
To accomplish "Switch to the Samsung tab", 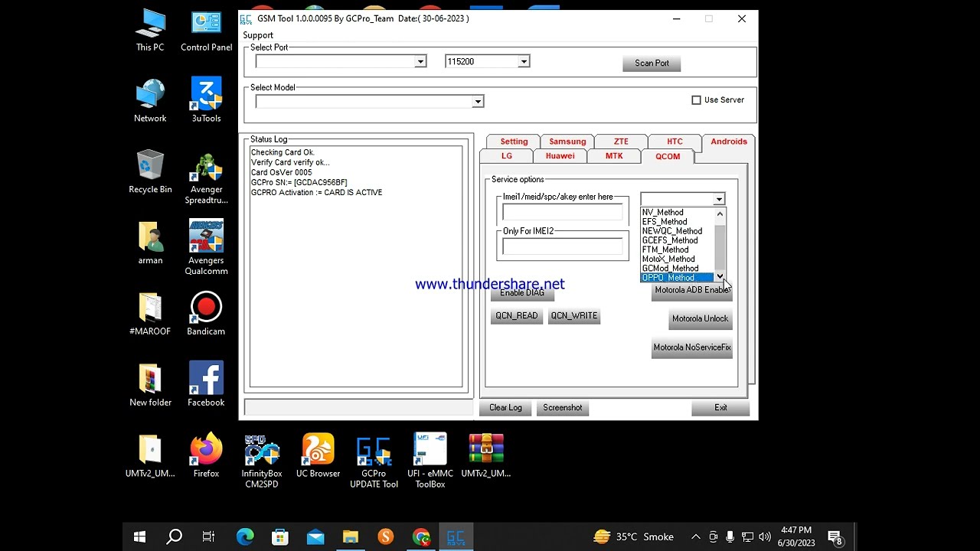I will (x=567, y=142).
